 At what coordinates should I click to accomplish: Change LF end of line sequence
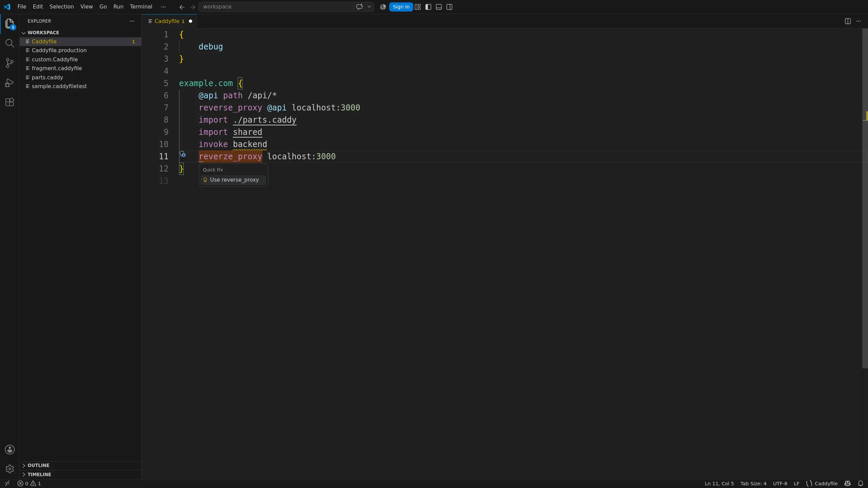796,484
